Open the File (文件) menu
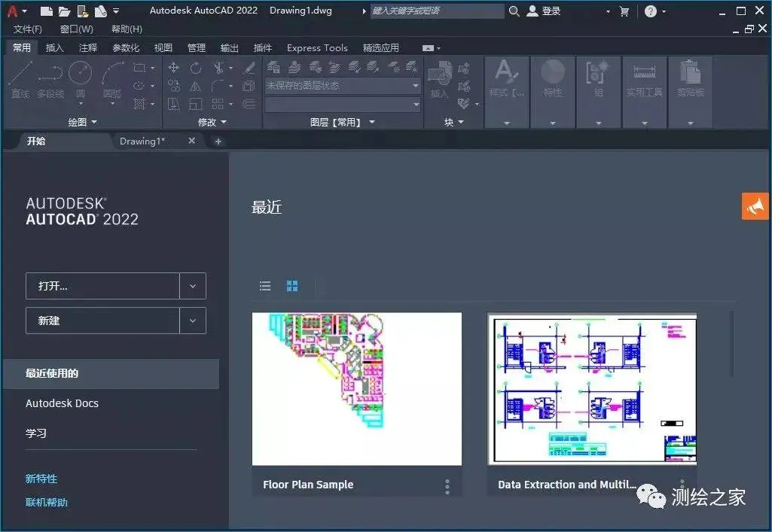The width and height of the screenshot is (772, 532). (28, 29)
